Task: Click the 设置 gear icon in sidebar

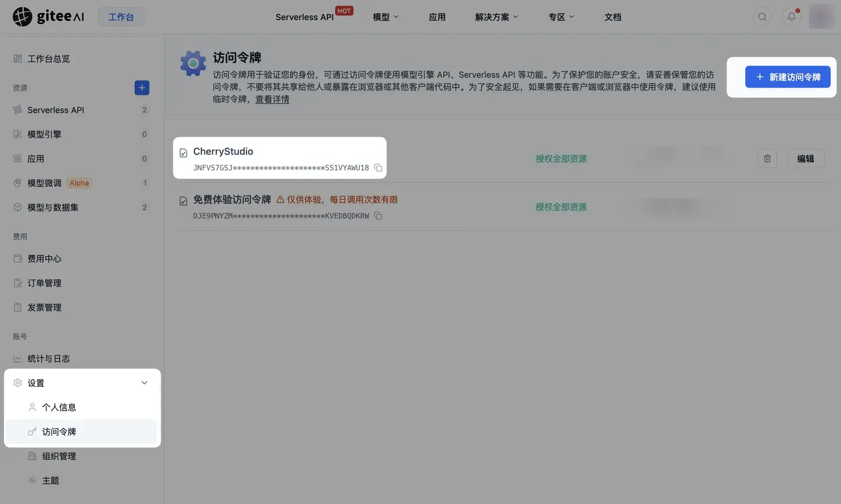Action: (x=18, y=383)
